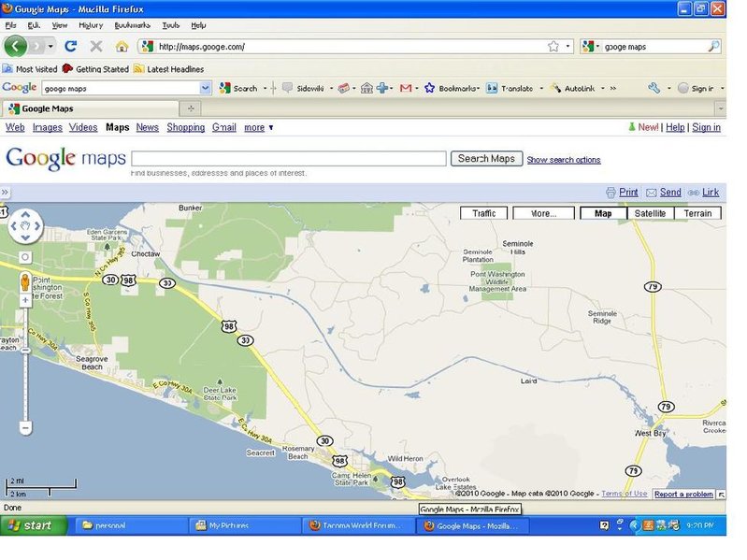Open Google toolbar wrench settings
This screenshot has height=560, width=747.
pyautogui.click(x=654, y=88)
